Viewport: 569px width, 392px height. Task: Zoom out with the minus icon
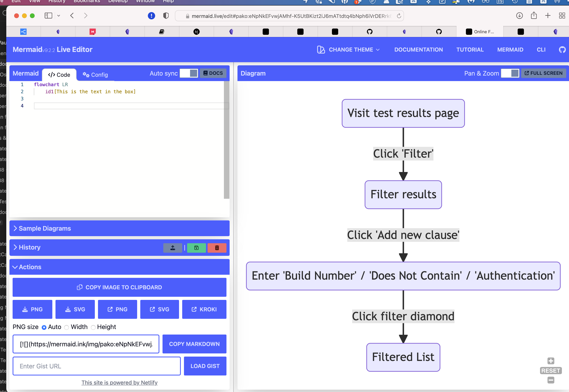coord(551,380)
